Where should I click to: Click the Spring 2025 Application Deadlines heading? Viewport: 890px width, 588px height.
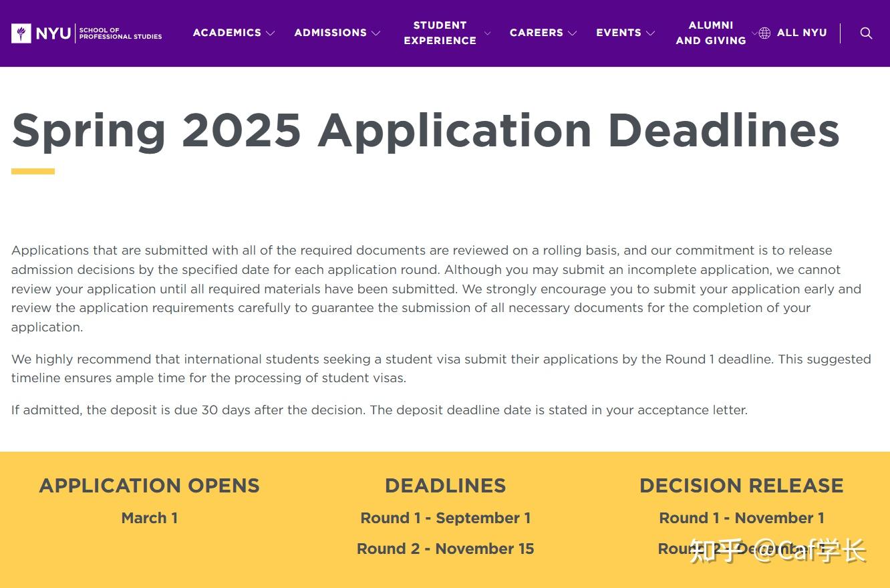pyautogui.click(x=426, y=130)
